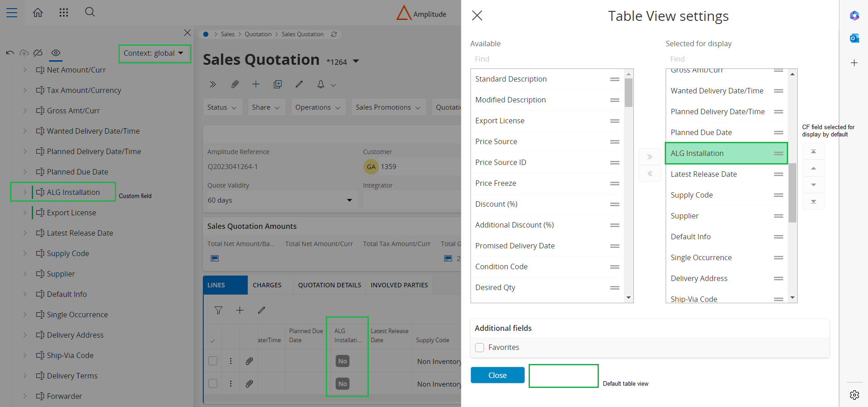The width and height of the screenshot is (868, 407).
Task: Click the search magnifier icon
Action: point(90,12)
